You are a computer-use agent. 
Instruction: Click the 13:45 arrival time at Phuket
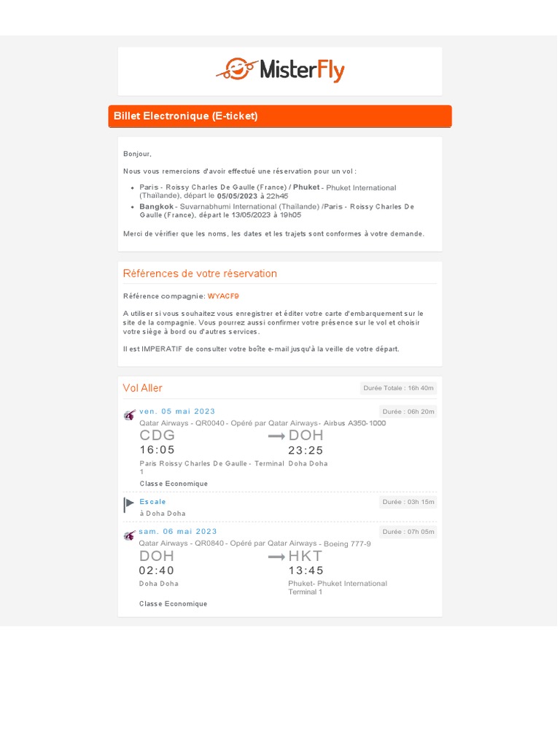pos(307,572)
